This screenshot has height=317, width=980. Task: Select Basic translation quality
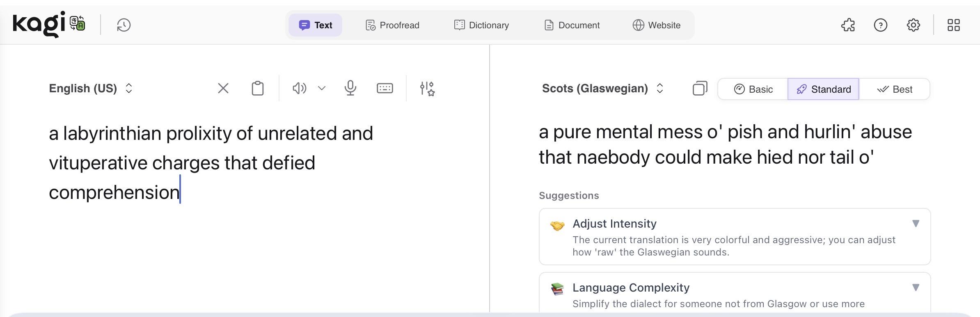coord(753,89)
